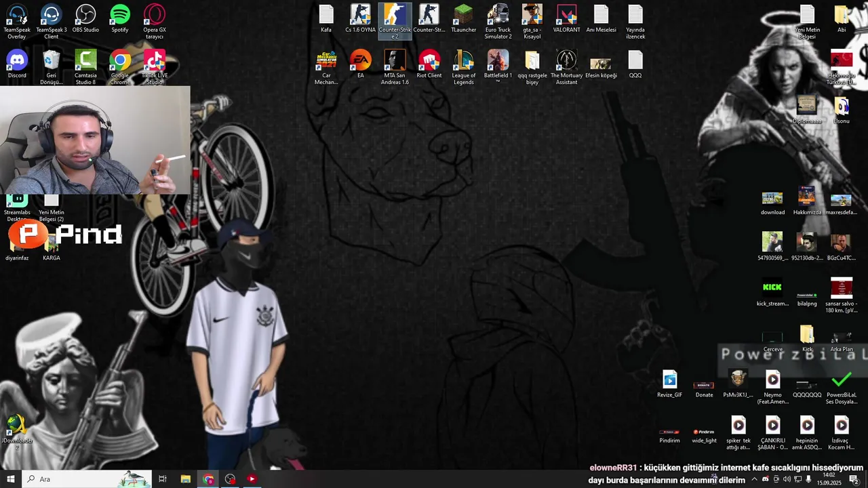
Task: Open the OBS Studio desktop icon
Action: (x=85, y=19)
